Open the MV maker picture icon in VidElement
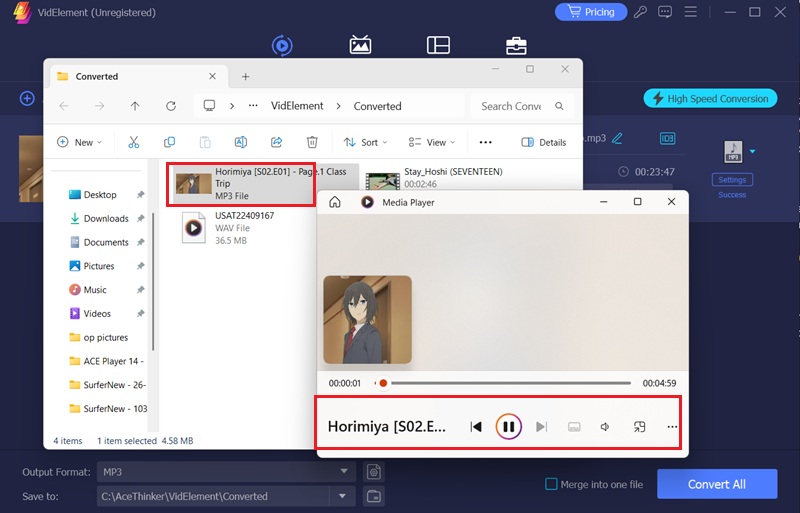This screenshot has height=513, width=800. pyautogui.click(x=360, y=45)
